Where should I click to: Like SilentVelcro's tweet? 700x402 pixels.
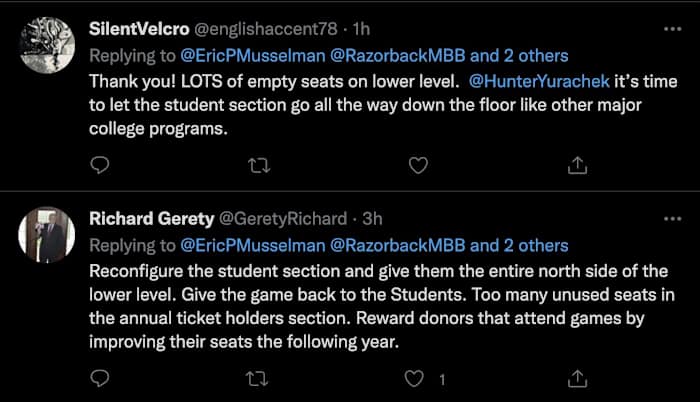pyautogui.click(x=419, y=164)
